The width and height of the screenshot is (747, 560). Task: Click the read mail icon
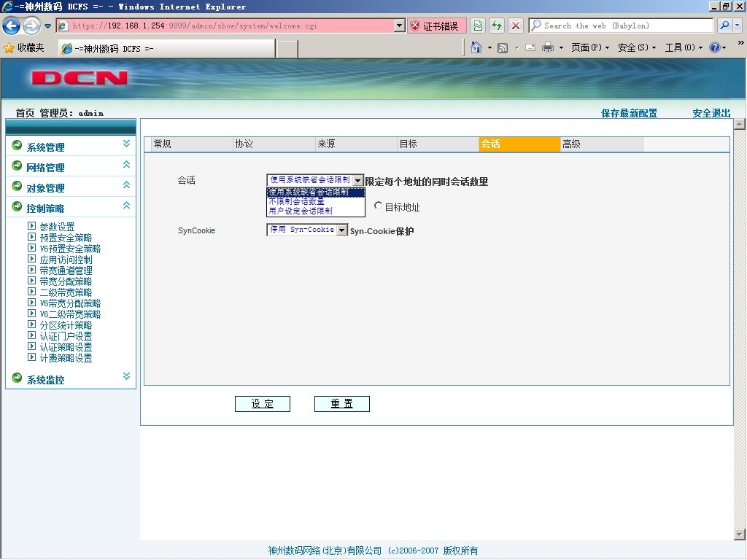point(530,47)
